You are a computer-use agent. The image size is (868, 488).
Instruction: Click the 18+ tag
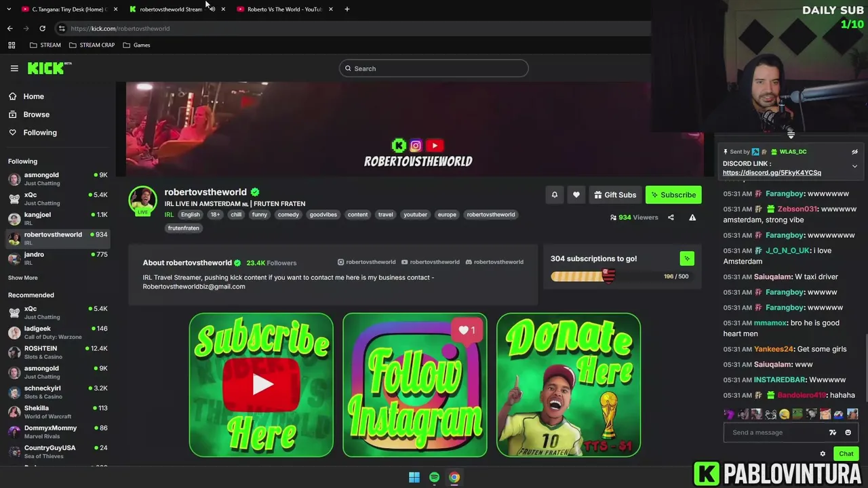tap(215, 215)
